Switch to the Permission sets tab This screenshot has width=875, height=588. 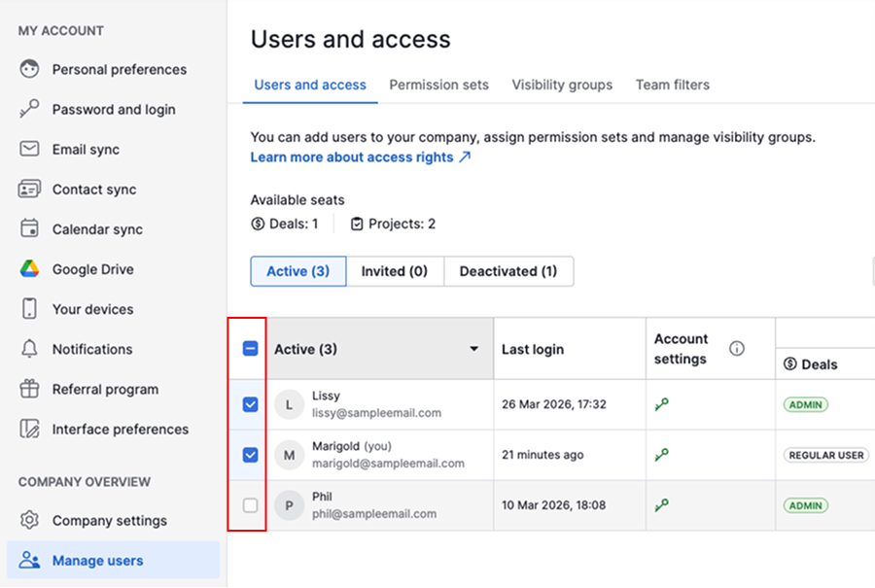pos(438,85)
